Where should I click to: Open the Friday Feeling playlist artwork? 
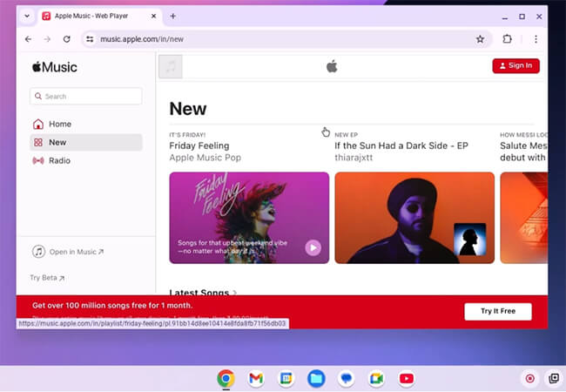tap(249, 218)
